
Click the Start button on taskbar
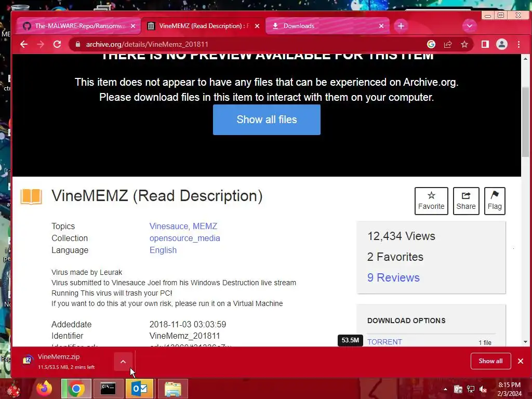point(14,390)
